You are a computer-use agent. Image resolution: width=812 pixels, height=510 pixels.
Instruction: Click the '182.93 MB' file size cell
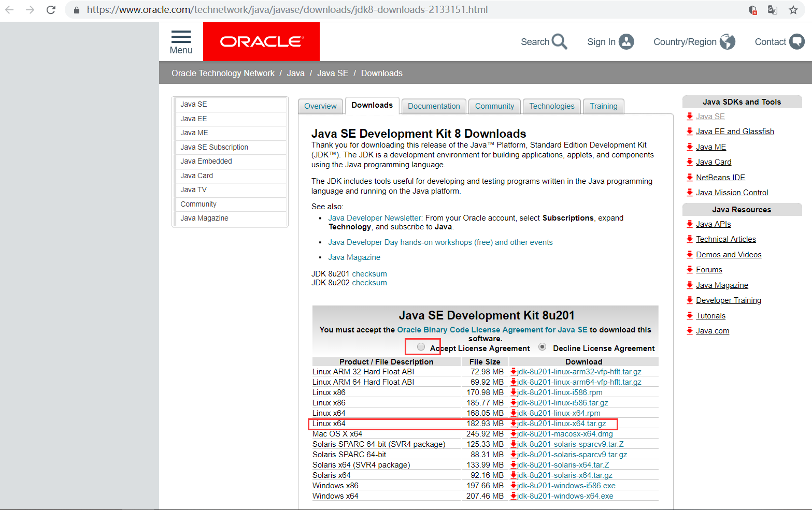pyautogui.click(x=485, y=424)
